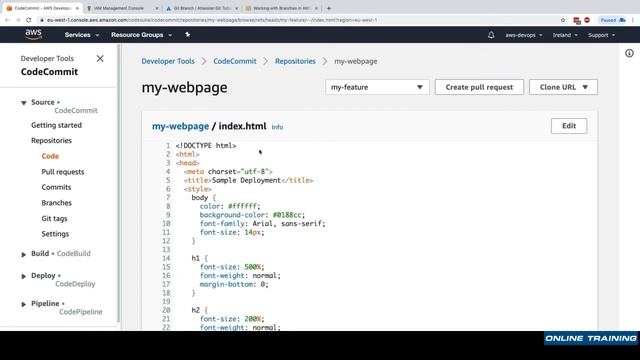Click the AWS logo home icon
The image size is (640, 360).
(x=33, y=35)
